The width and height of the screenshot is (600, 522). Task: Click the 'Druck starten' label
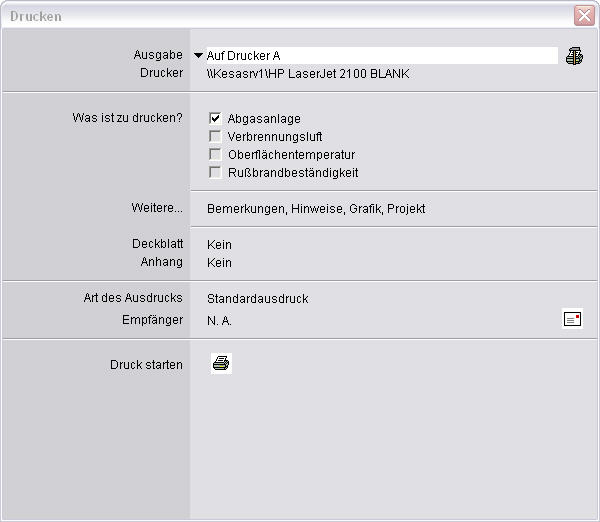coord(146,365)
